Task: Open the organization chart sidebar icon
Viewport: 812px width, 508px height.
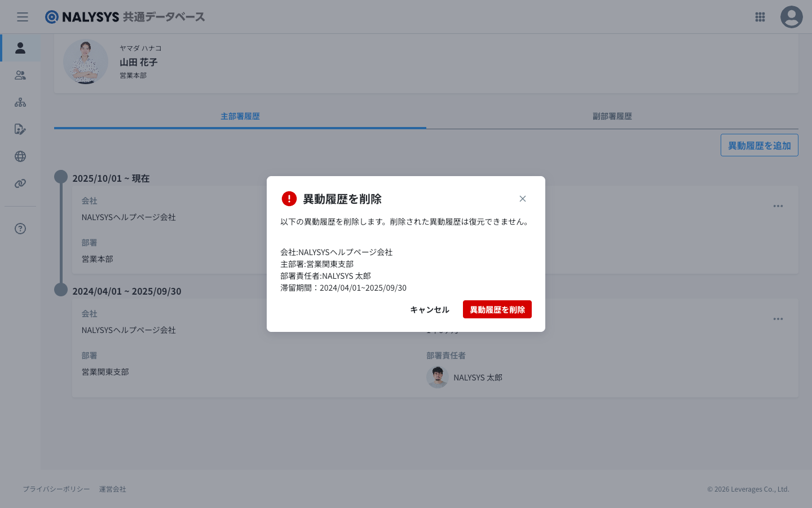Action: pyautogui.click(x=20, y=102)
